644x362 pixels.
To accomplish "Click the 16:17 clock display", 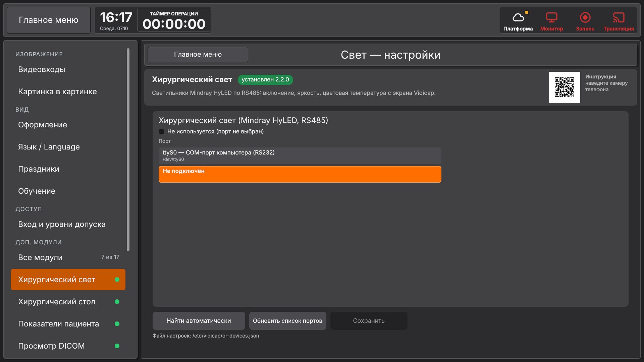I will [x=116, y=17].
